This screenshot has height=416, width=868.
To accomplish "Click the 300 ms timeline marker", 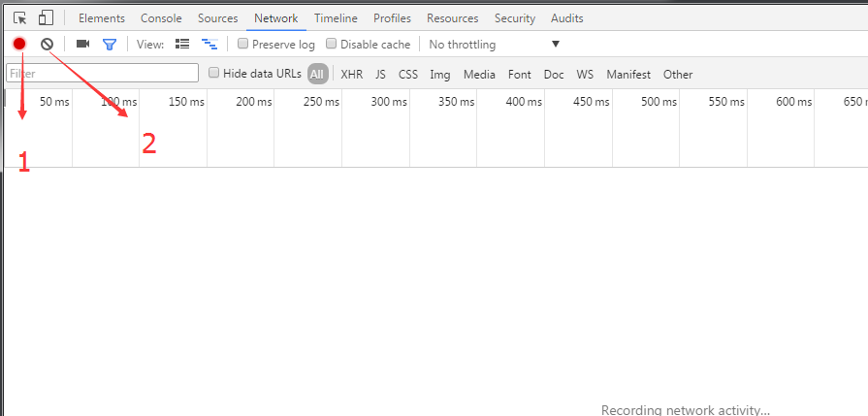I will (x=388, y=102).
